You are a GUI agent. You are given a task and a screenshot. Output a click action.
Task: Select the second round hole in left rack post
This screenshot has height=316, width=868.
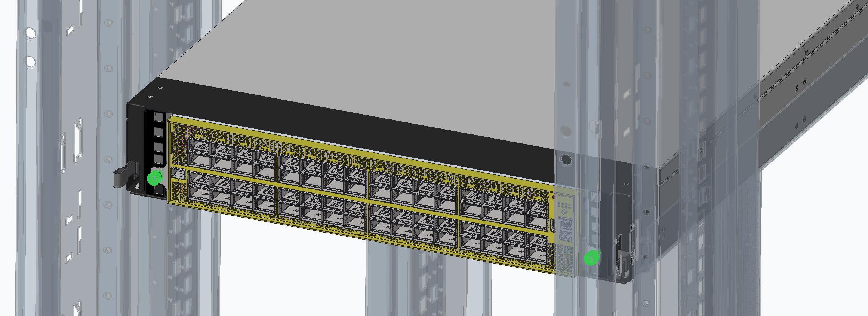(30, 61)
